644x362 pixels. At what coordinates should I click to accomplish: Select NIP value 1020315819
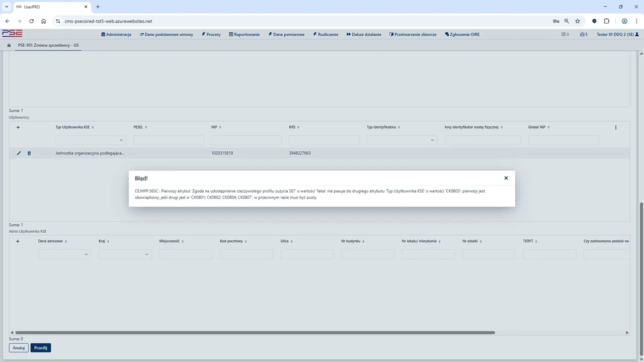click(x=222, y=153)
